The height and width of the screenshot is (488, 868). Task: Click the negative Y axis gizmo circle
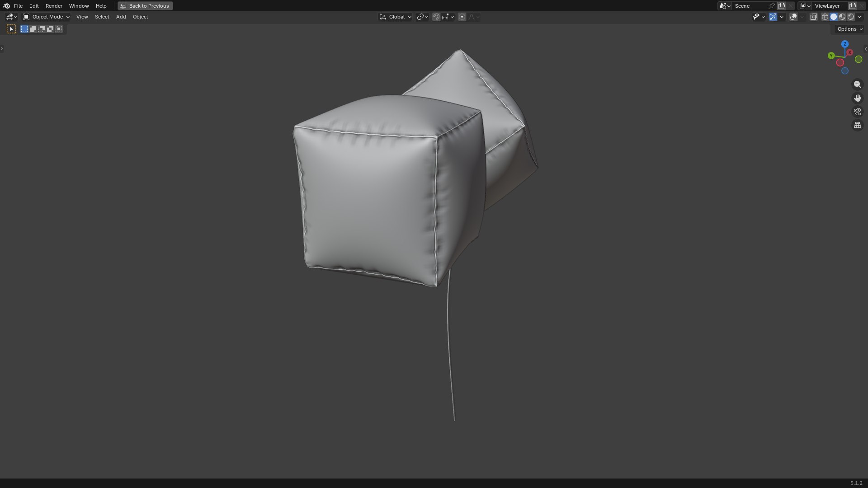click(x=859, y=60)
